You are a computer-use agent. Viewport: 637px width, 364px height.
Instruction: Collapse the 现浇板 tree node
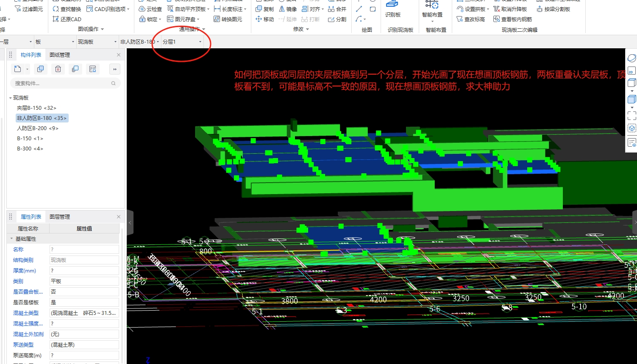pyautogui.click(x=11, y=98)
